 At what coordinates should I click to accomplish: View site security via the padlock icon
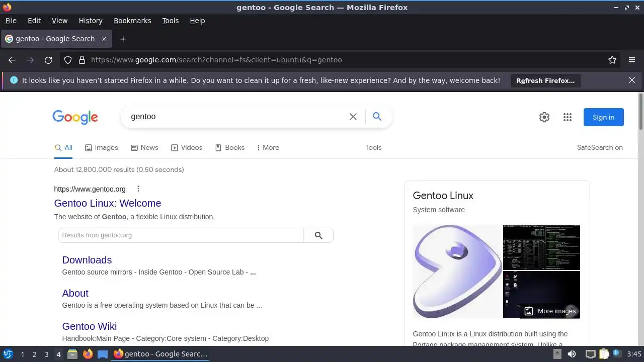pos(82,60)
